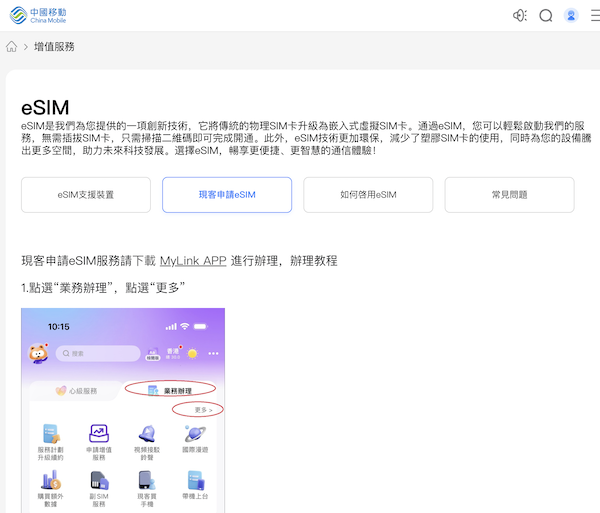600x513 pixels.
Task: Select the 現客申請eSIM tab
Action: tap(227, 195)
